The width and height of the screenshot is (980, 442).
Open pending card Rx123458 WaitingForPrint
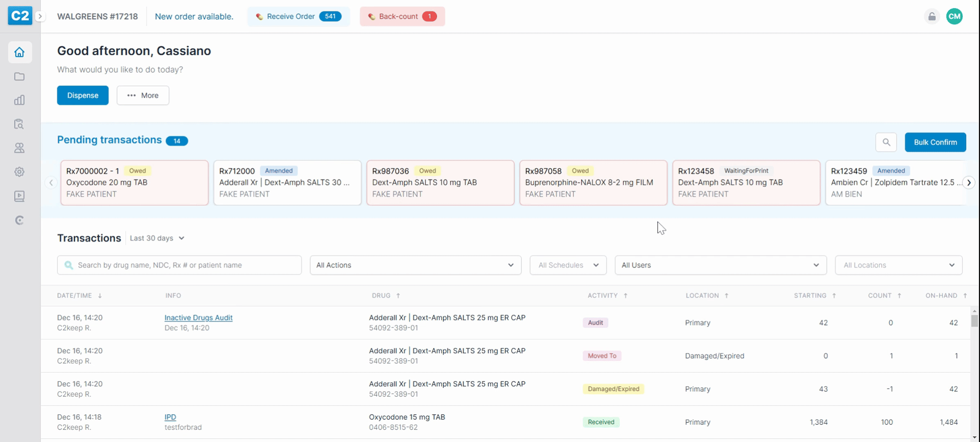[x=746, y=183]
